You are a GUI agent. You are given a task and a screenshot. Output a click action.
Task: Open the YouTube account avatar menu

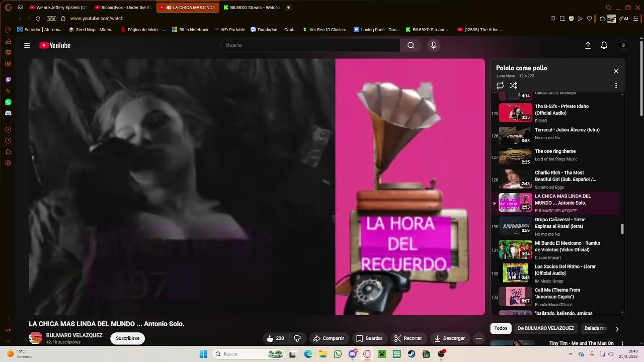click(x=623, y=45)
